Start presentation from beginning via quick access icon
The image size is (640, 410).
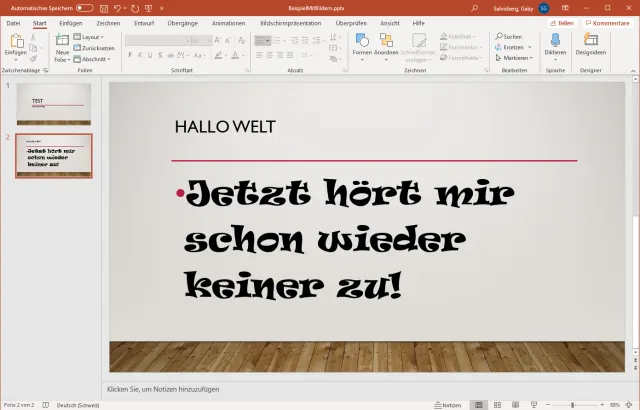pyautogui.click(x=149, y=8)
